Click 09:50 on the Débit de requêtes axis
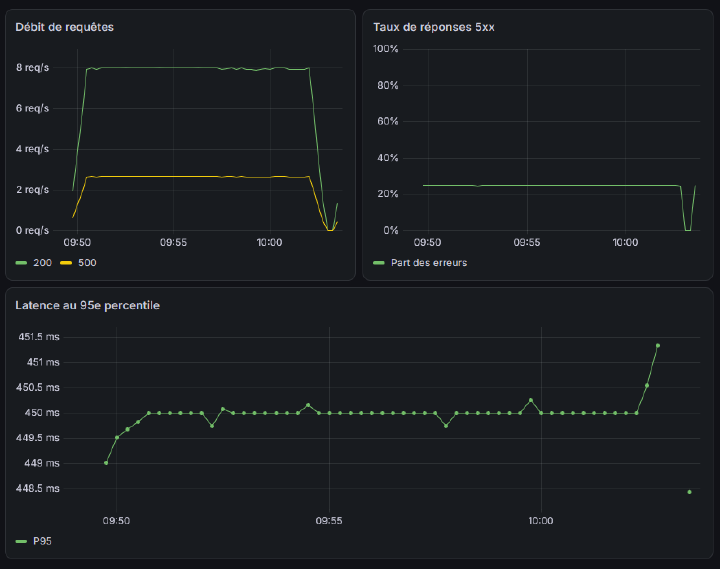 pos(77,242)
